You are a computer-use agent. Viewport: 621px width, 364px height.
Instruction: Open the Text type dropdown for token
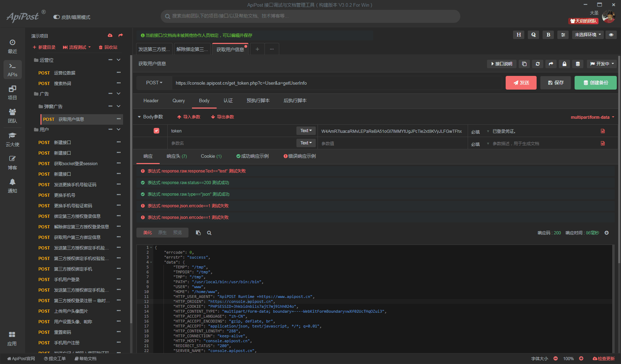coord(306,131)
